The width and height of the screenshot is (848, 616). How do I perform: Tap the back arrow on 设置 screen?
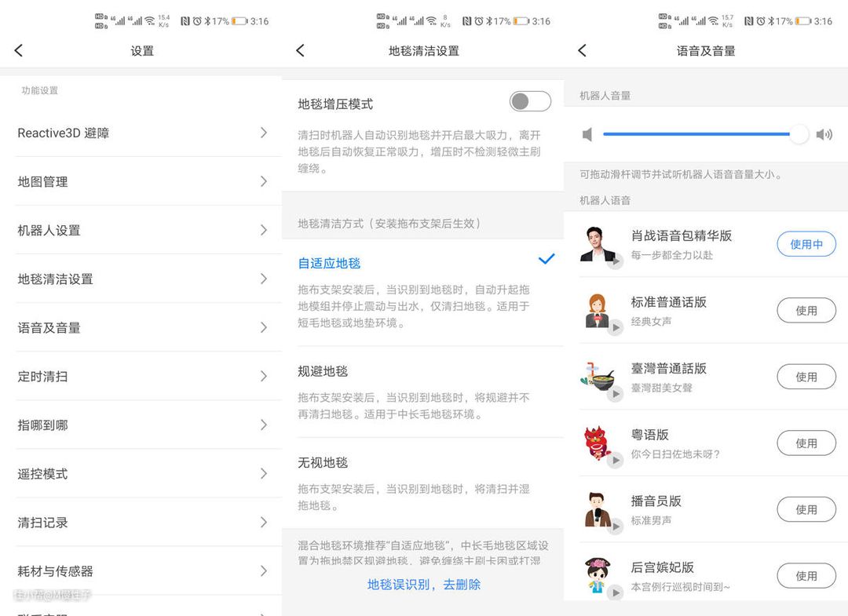coord(19,51)
